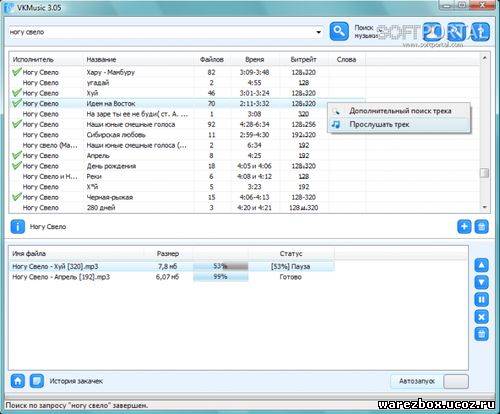Image resolution: width=500 pixels, height=414 pixels.
Task: Choose 'Прослушать трек' in context menu
Action: [400, 124]
